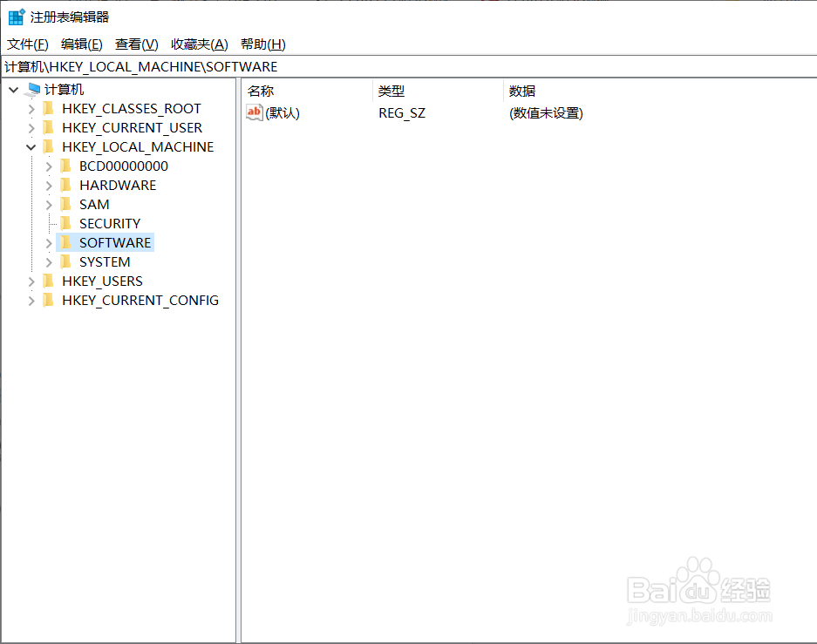This screenshot has height=644, width=817.
Task: Click the (数值未设置) data cell
Action: tap(546, 113)
